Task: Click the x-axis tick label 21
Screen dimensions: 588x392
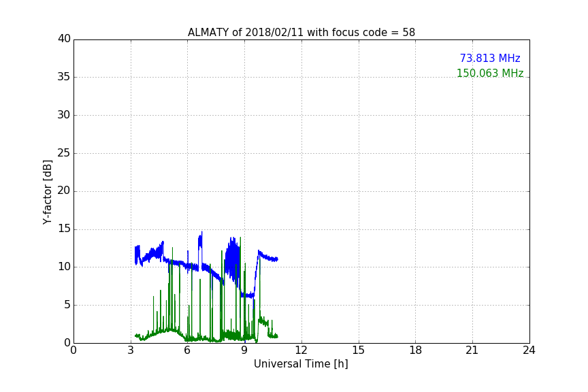Action: pos(472,350)
